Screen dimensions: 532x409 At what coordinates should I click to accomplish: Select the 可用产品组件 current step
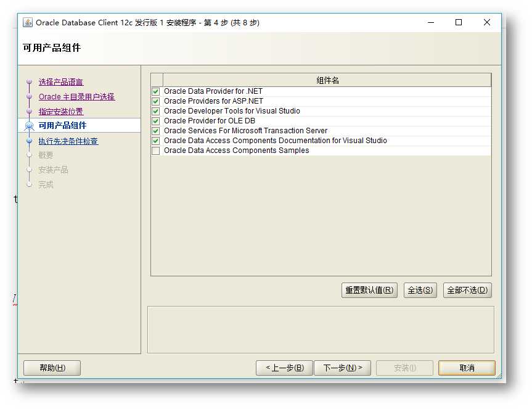point(62,126)
